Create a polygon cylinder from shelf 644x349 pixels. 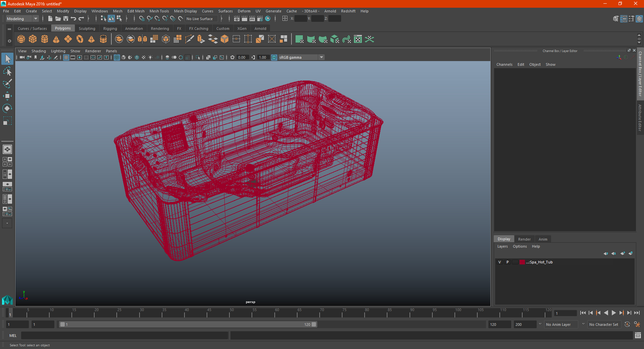click(45, 39)
